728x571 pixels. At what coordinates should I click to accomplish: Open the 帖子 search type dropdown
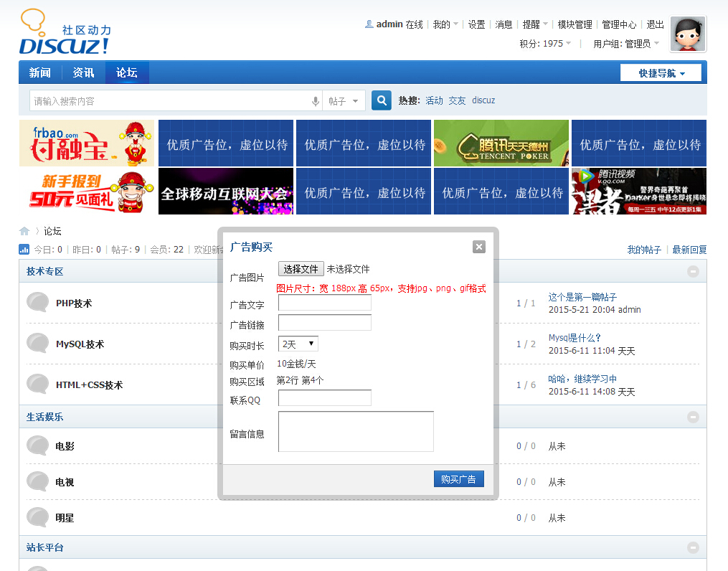click(x=344, y=100)
